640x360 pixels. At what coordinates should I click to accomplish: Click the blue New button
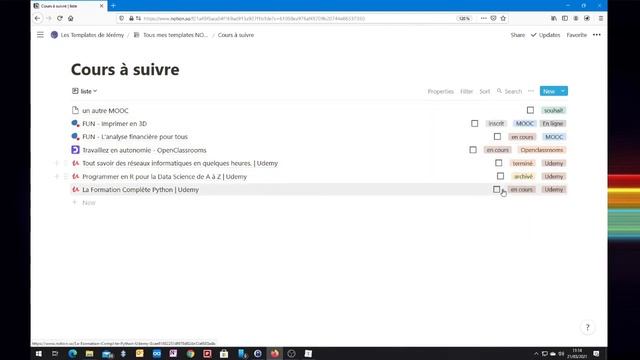(x=549, y=91)
